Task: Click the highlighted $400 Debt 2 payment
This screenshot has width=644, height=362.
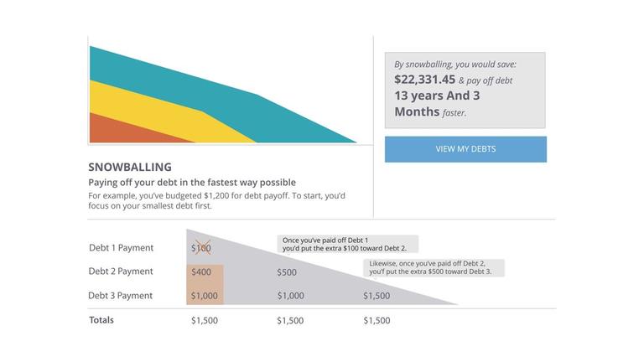Action: (x=201, y=271)
